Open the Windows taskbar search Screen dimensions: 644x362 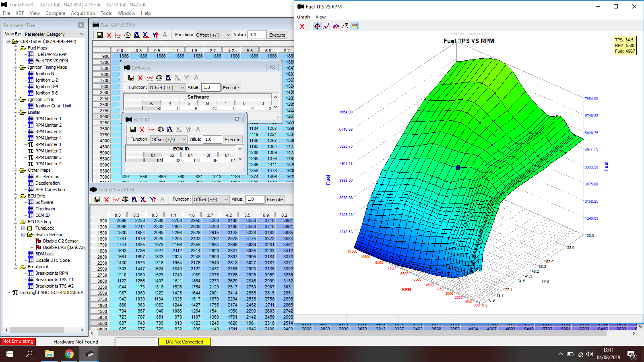click(x=29, y=354)
